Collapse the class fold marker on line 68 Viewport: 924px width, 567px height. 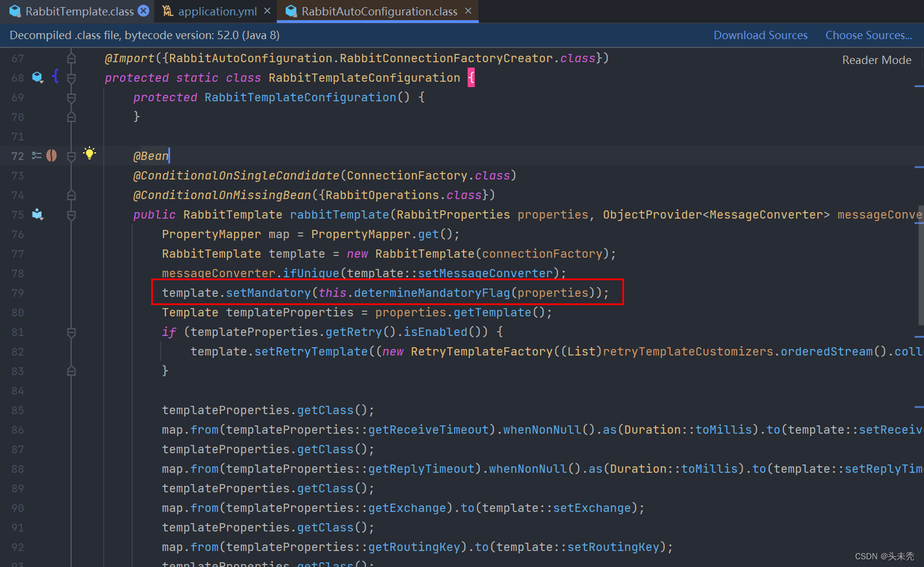pos(71,78)
